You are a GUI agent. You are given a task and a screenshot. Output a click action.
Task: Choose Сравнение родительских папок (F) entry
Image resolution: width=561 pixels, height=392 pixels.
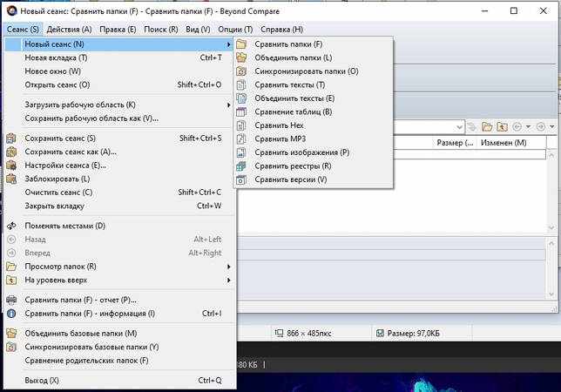coord(120,361)
